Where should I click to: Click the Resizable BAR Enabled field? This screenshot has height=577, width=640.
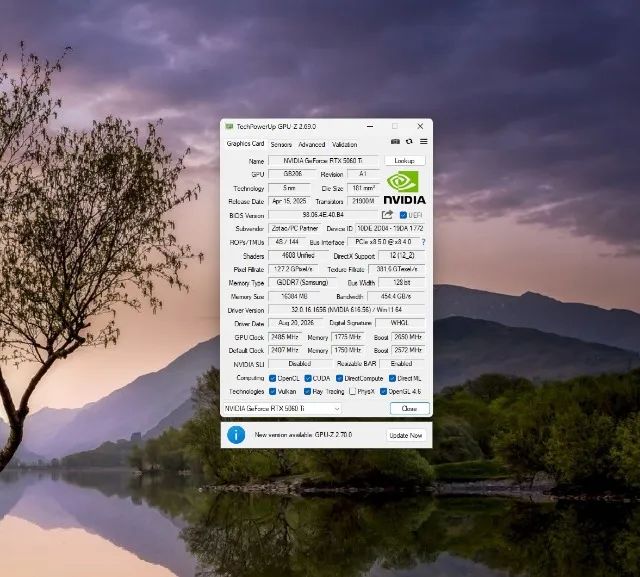point(402,364)
